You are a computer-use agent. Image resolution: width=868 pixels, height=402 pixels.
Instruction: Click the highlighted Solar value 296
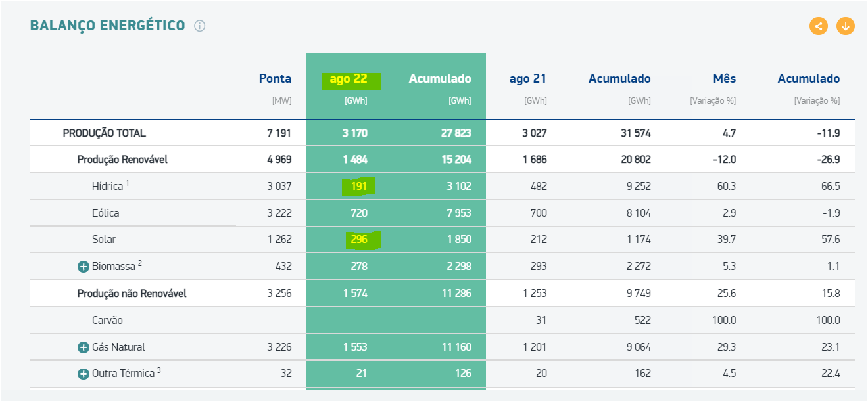click(359, 240)
